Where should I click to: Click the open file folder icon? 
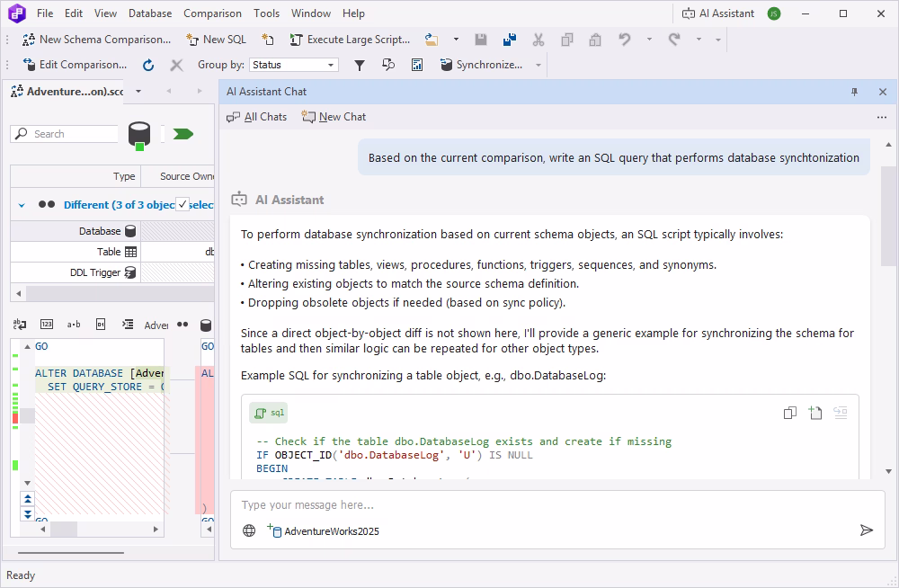click(x=432, y=40)
